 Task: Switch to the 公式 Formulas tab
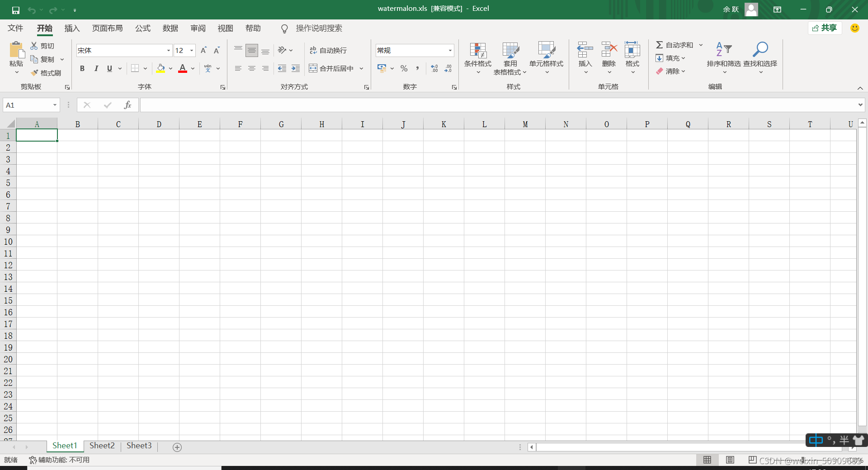click(x=142, y=28)
